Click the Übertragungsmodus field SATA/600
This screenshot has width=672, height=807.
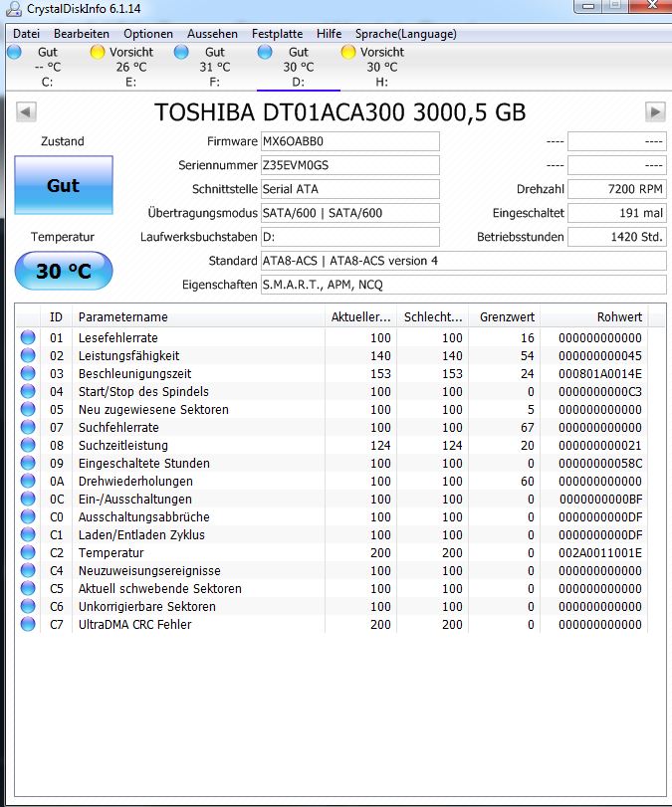pyautogui.click(x=350, y=213)
